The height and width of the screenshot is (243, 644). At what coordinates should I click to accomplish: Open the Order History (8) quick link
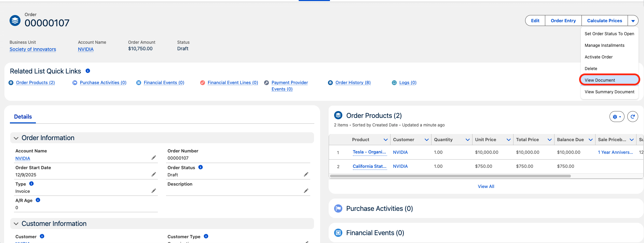[x=353, y=83]
